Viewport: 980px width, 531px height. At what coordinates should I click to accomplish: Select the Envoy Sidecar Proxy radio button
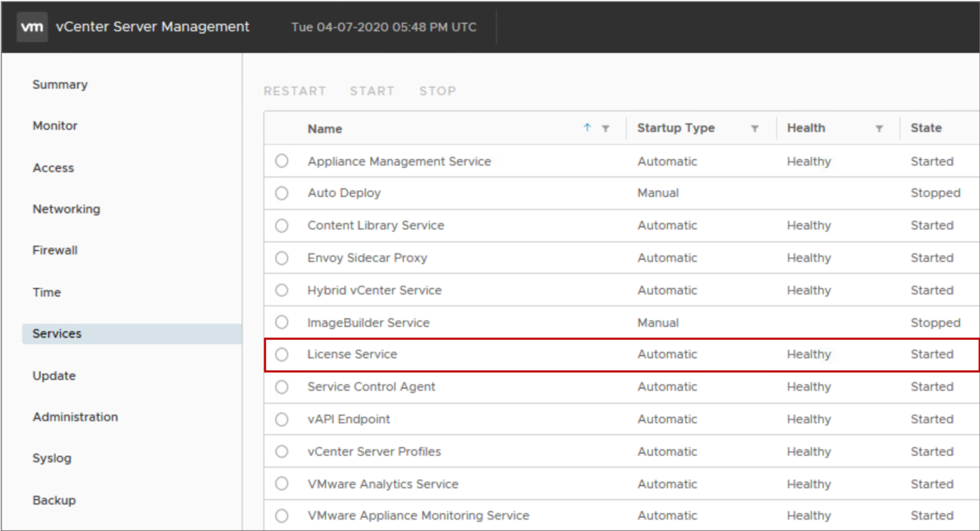pos(282,258)
